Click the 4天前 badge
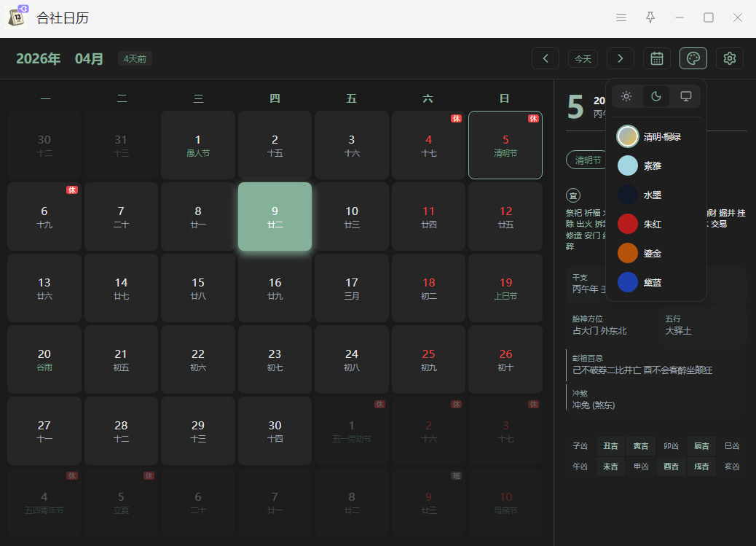756x546 pixels. tap(135, 58)
